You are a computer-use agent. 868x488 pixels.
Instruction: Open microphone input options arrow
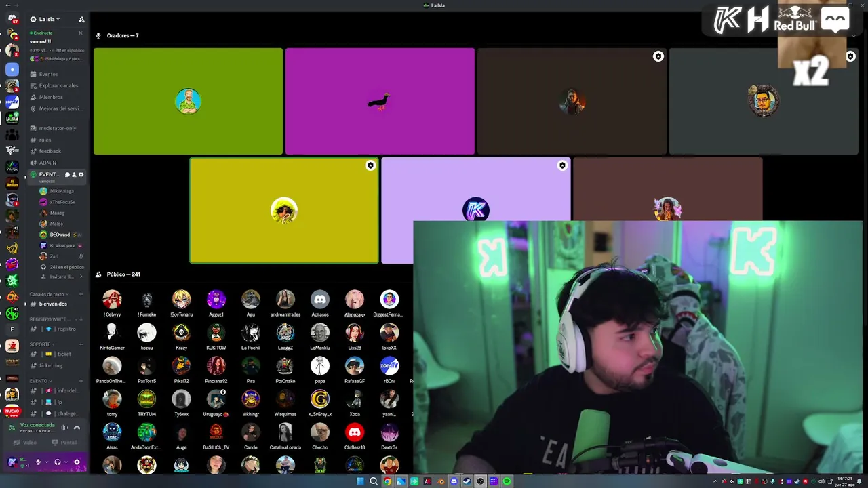(x=46, y=462)
